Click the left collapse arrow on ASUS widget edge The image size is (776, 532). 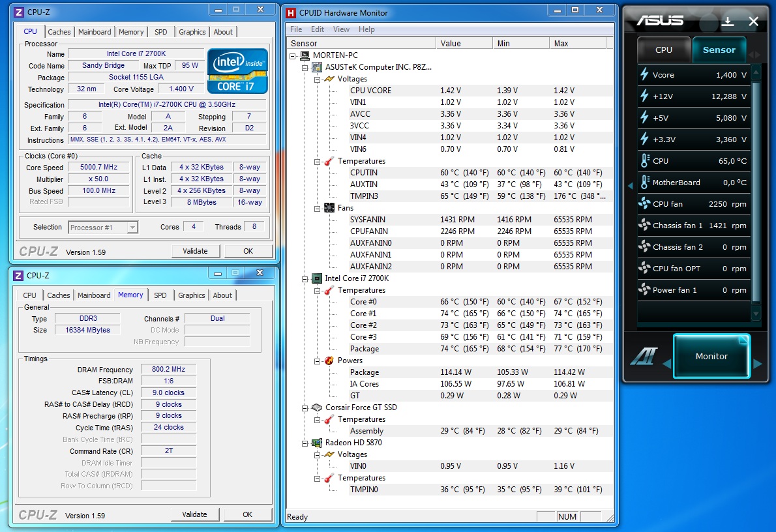click(631, 186)
